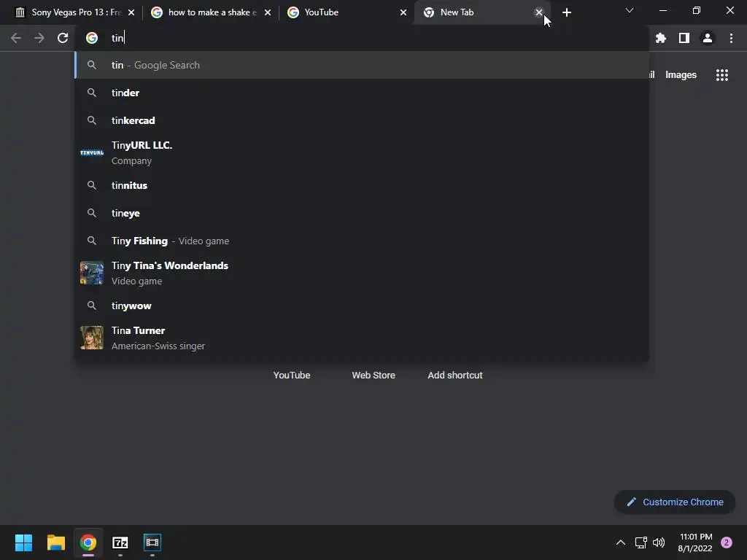Viewport: 747px width, 560px height.
Task: Expand the tab search chevron
Action: [x=630, y=10]
